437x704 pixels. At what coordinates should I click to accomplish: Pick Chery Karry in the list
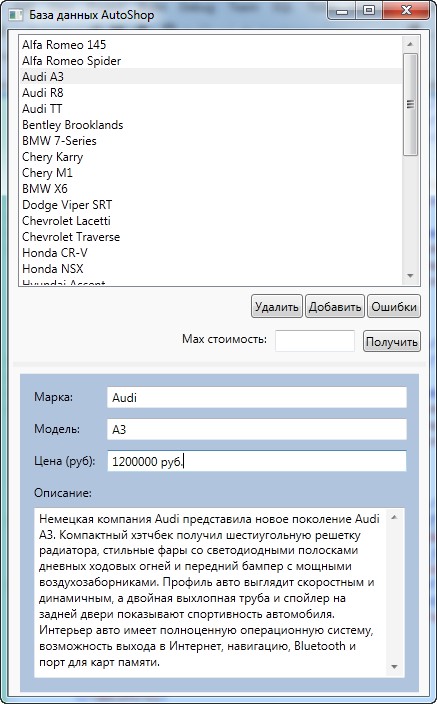click(211, 157)
